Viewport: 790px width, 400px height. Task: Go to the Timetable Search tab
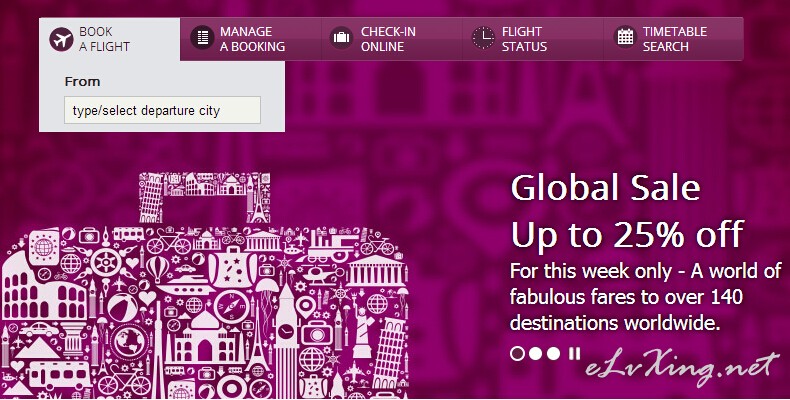pyautogui.click(x=673, y=39)
